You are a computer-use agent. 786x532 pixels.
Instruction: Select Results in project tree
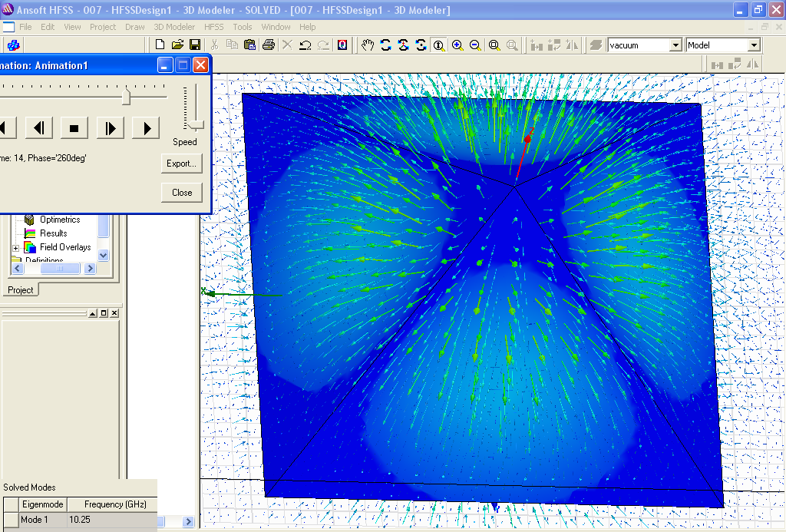53,233
